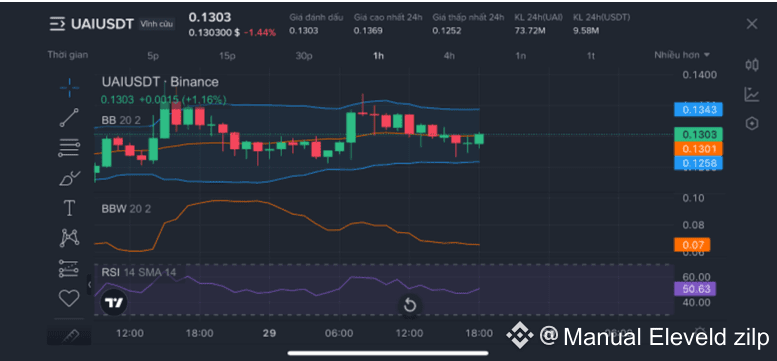Viewport: 777px width, 361px height.
Task: Click the UAIUSDT pair name
Action: tap(102, 24)
